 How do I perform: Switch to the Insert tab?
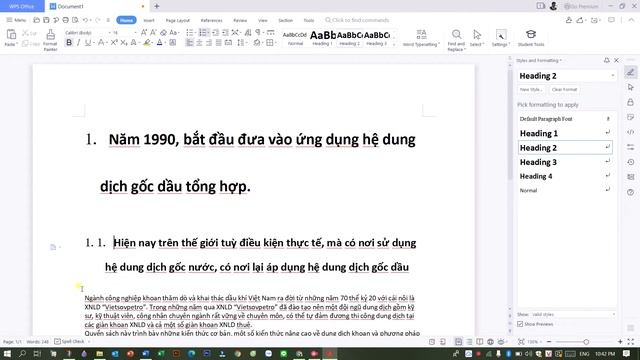149,20
